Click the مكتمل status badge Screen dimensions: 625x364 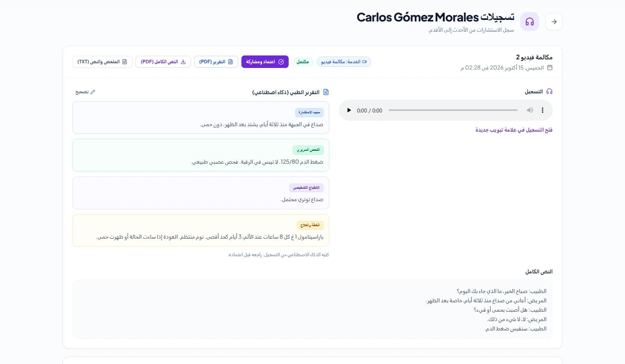click(x=303, y=62)
